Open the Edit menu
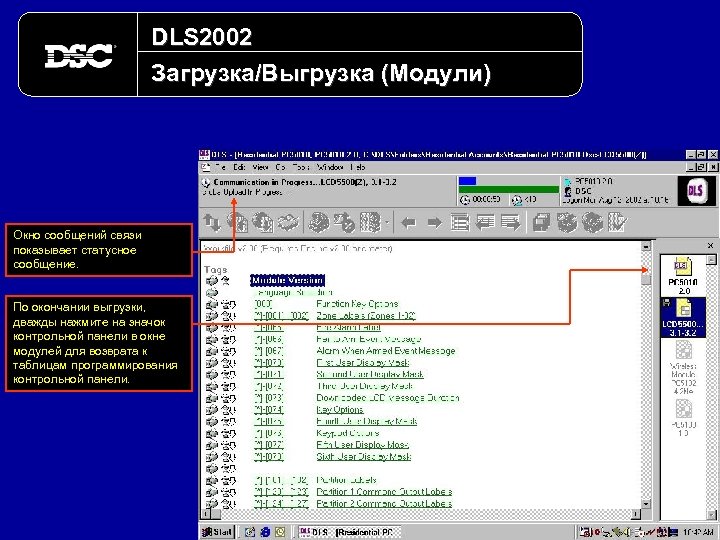The image size is (720, 540). coord(239,167)
